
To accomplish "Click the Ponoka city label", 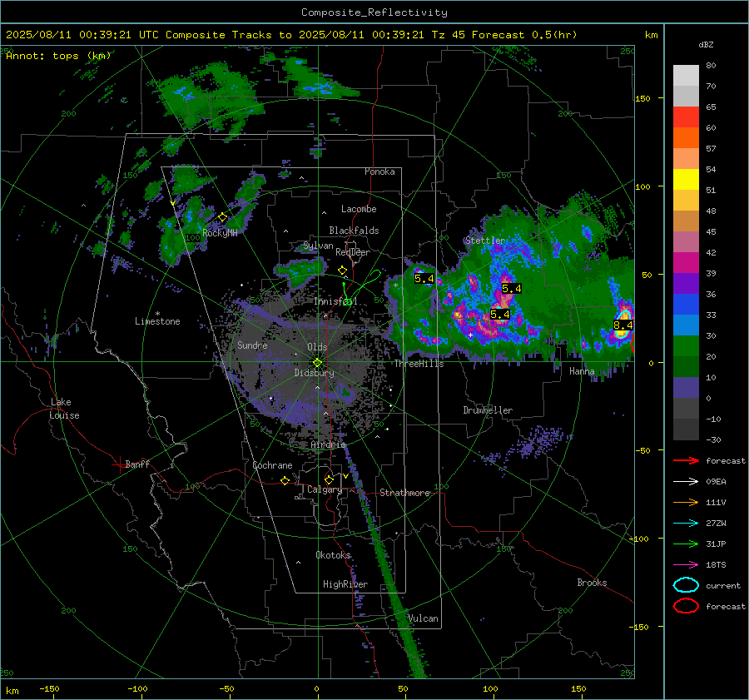I will pyautogui.click(x=379, y=171).
